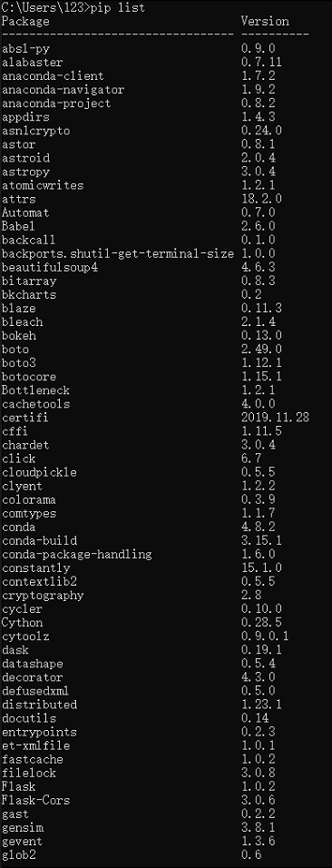Click the cryptography package name

pyautogui.click(x=43, y=595)
